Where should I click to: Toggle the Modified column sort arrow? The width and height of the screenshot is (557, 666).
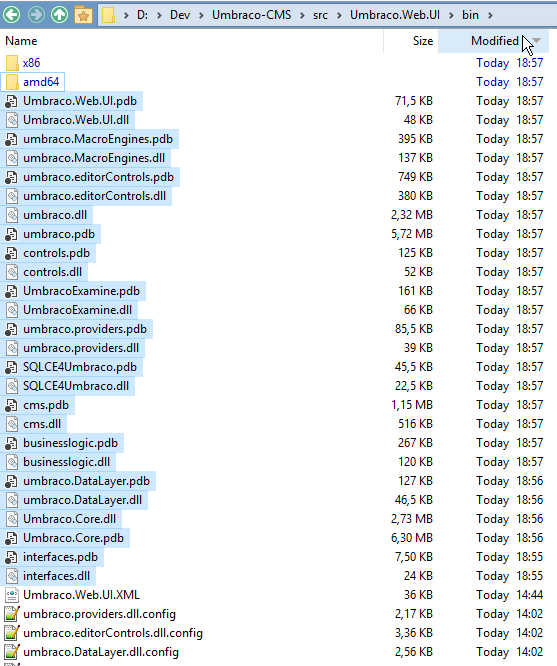(x=537, y=41)
